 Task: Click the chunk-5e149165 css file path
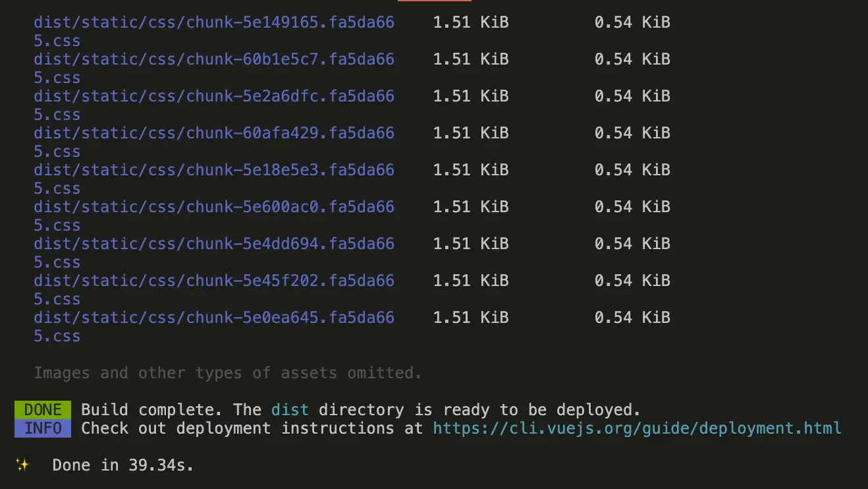pyautogui.click(x=214, y=22)
